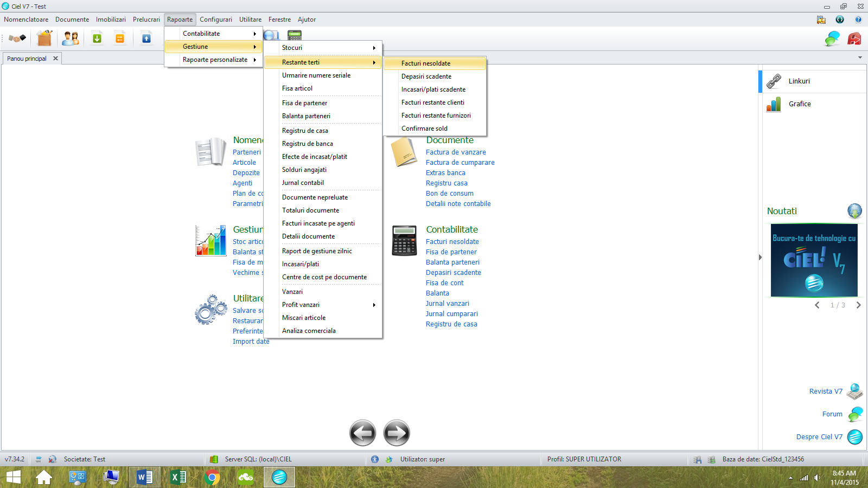This screenshot has width=868, height=488.
Task: Click the yellow Documente folder icon
Action: (x=404, y=152)
